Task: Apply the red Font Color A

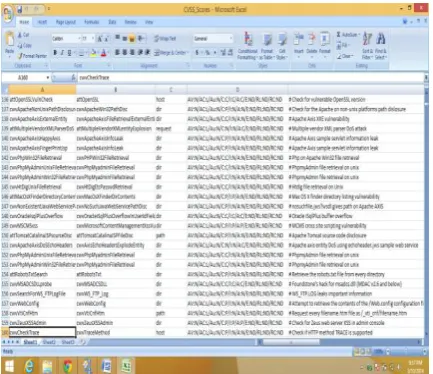Action: tap(104, 53)
